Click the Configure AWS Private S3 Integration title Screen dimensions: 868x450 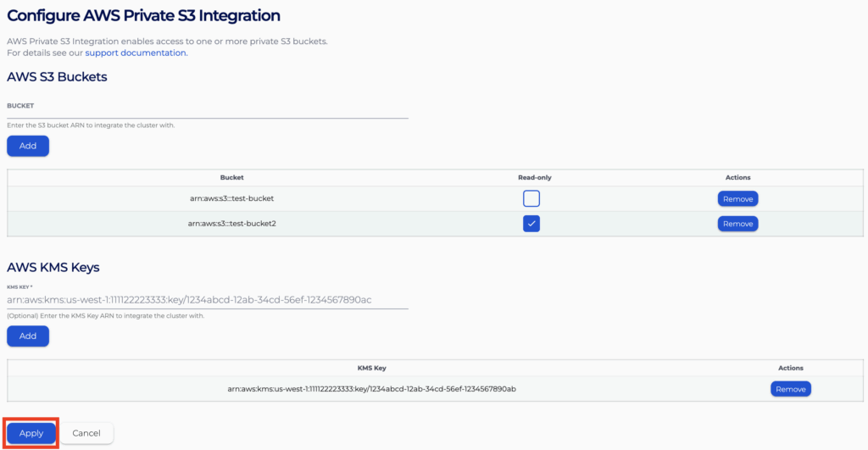143,15
